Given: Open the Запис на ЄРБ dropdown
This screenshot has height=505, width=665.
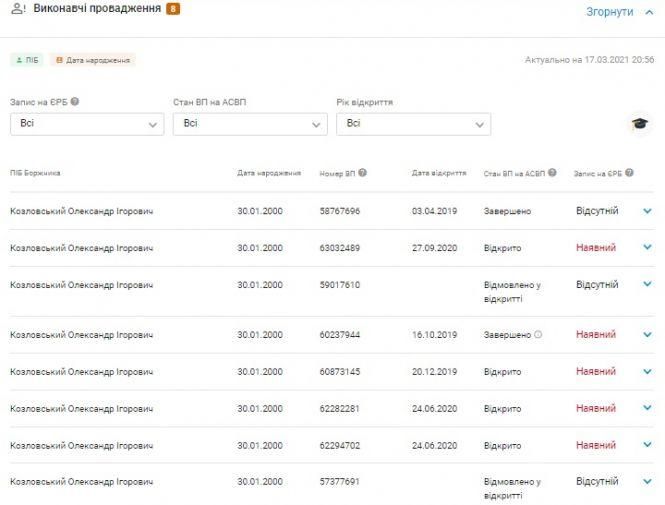Looking at the screenshot, I should [86, 124].
